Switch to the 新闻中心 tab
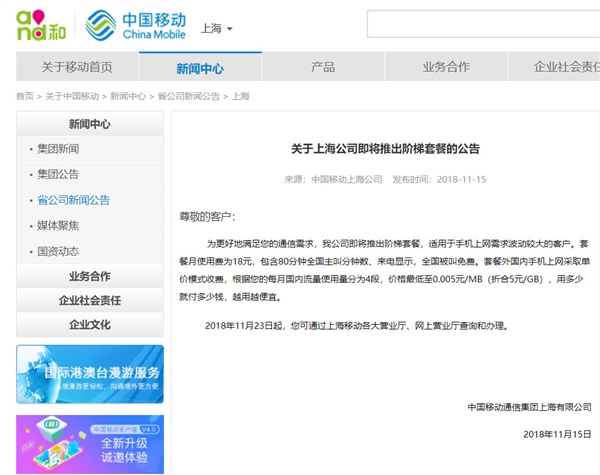This screenshot has width=600, height=475. [x=200, y=68]
